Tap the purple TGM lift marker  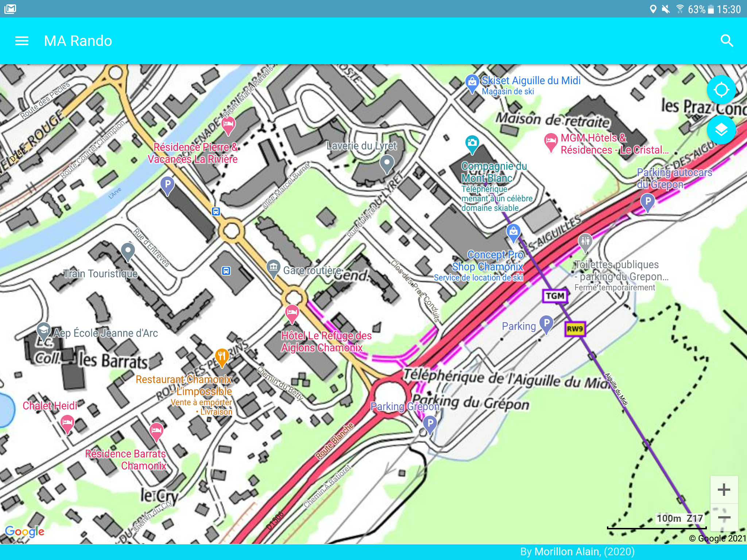pos(555,296)
